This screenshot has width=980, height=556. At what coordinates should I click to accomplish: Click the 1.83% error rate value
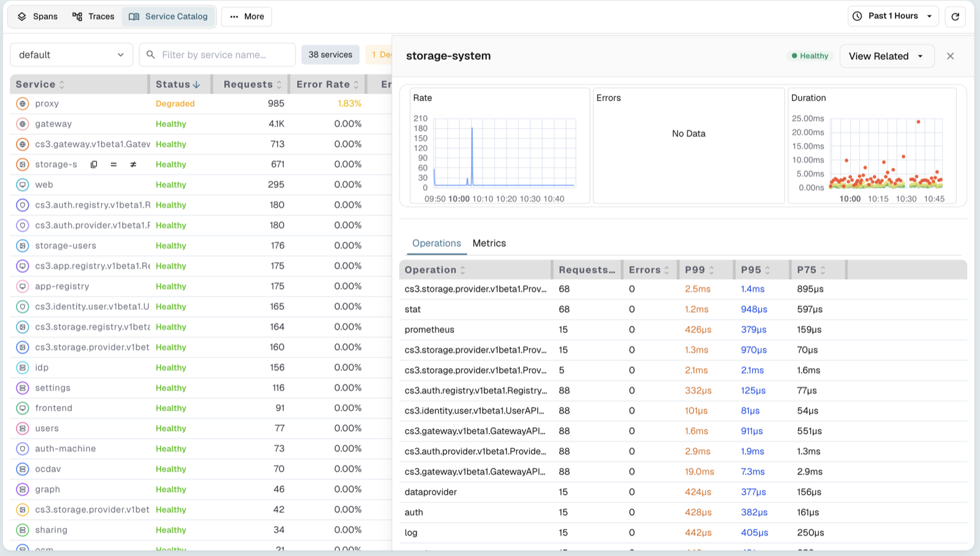(x=350, y=103)
